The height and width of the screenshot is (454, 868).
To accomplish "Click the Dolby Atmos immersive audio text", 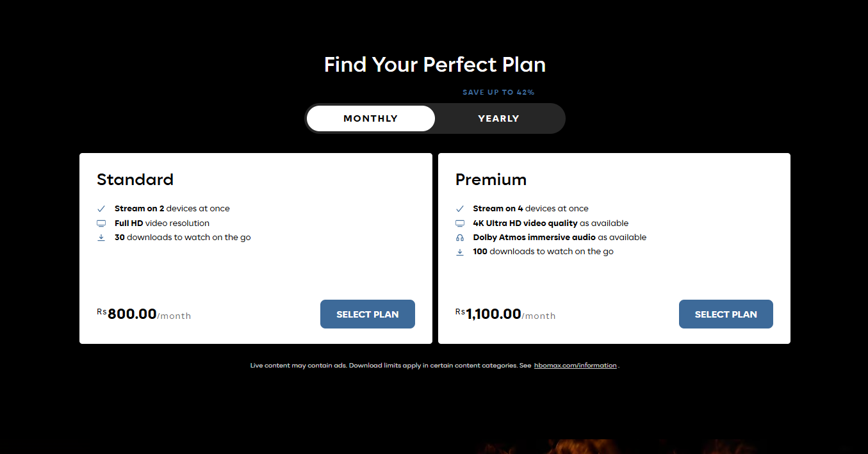I will click(x=534, y=238).
